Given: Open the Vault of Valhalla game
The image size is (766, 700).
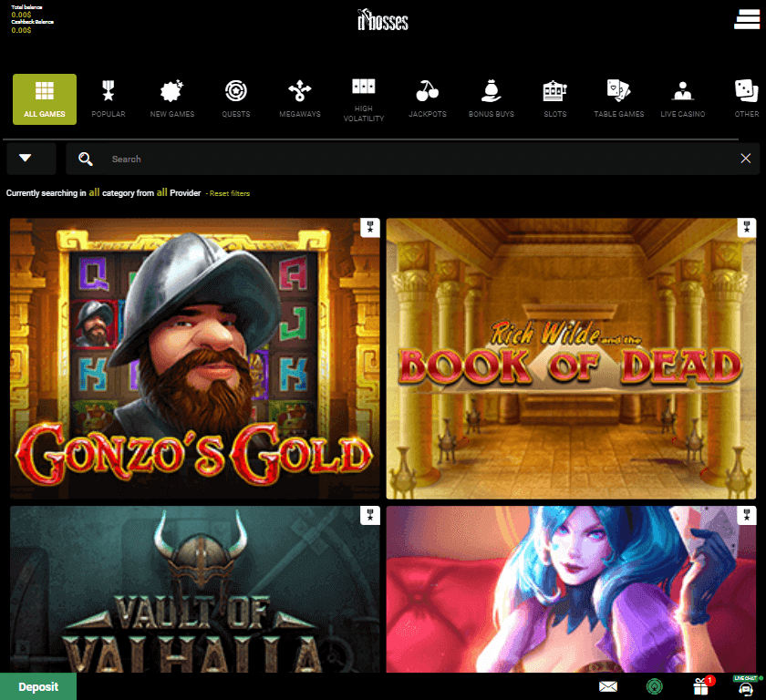Looking at the screenshot, I should (195, 589).
